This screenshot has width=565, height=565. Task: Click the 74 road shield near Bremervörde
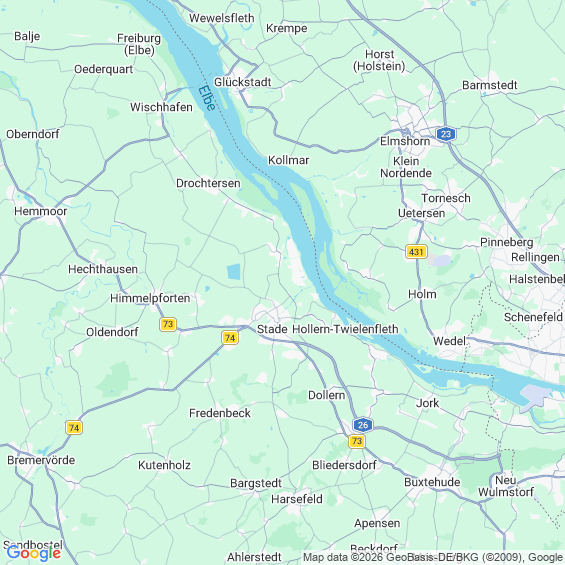(74, 428)
